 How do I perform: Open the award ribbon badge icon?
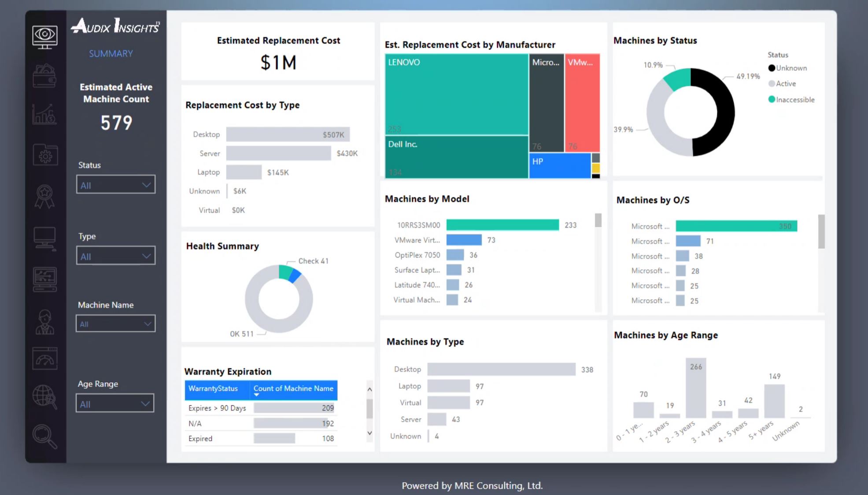click(x=45, y=196)
